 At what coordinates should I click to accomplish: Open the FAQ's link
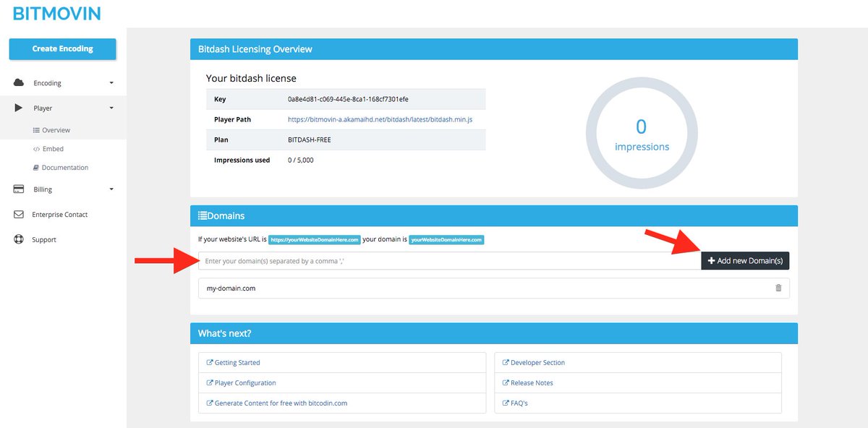pos(519,403)
